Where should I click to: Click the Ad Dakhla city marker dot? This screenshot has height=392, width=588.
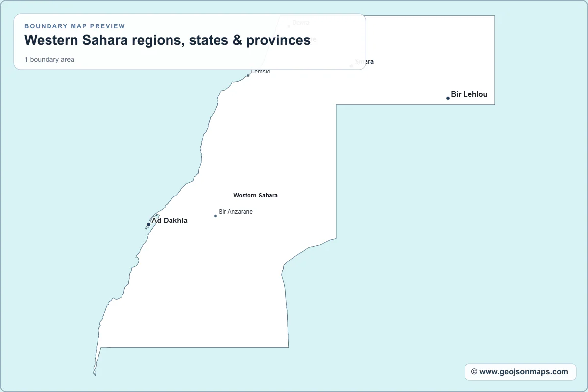148,224
